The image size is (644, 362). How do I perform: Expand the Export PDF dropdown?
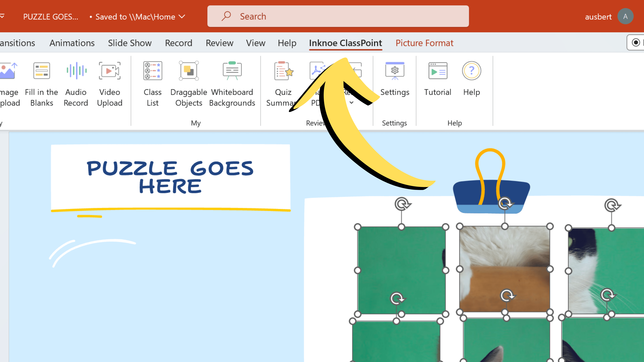click(352, 103)
